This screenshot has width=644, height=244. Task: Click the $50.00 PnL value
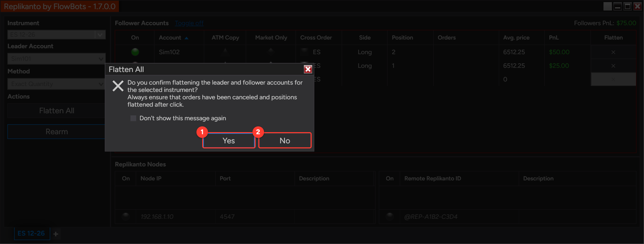click(559, 52)
